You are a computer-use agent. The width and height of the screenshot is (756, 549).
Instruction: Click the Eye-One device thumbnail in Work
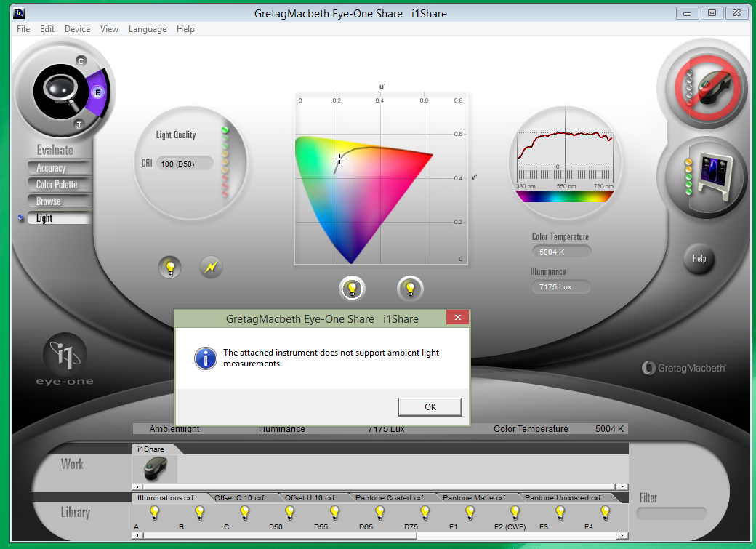[156, 468]
